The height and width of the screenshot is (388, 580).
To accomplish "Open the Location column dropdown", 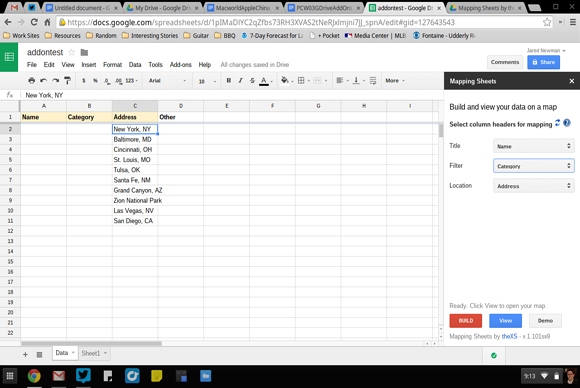I will (x=533, y=186).
